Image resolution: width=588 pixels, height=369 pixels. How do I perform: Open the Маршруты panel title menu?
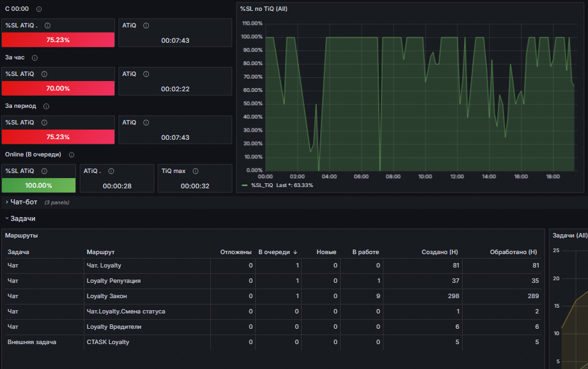coord(21,236)
